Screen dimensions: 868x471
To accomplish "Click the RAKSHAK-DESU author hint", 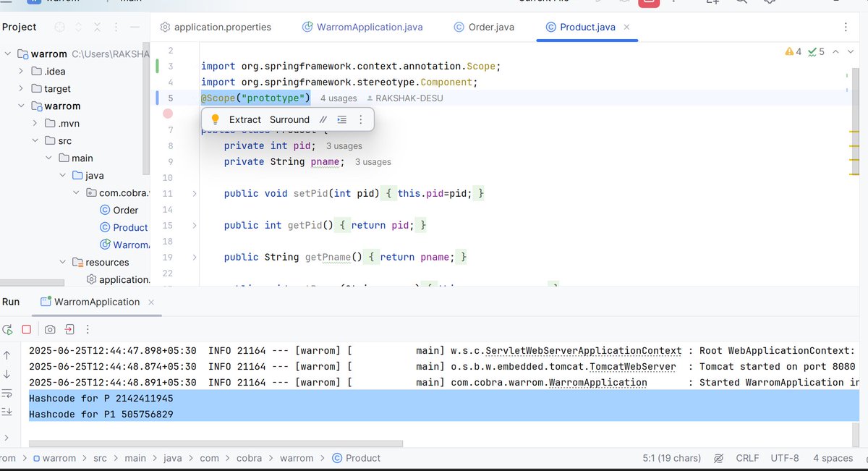I will [x=404, y=98].
